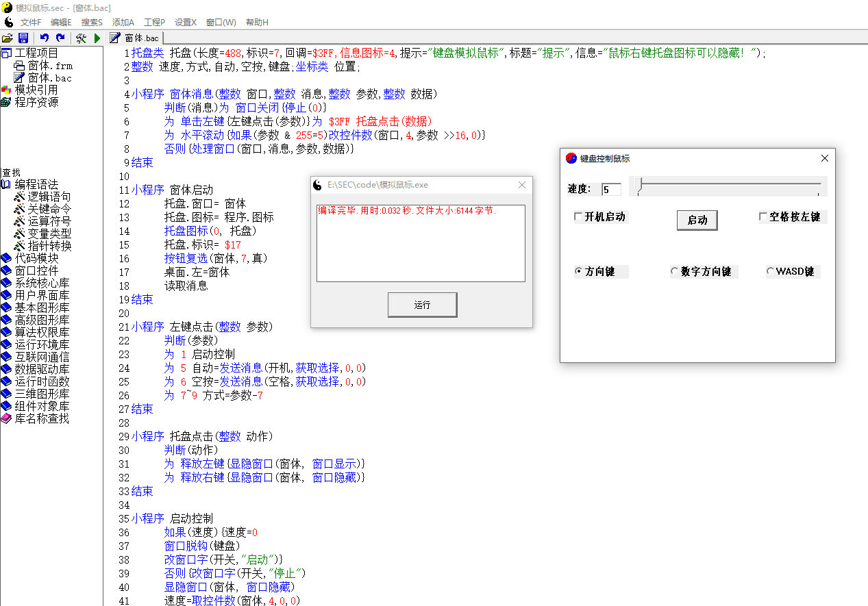Click the 查找 label in left panel
Screen dimensions: 868x606
(11, 173)
